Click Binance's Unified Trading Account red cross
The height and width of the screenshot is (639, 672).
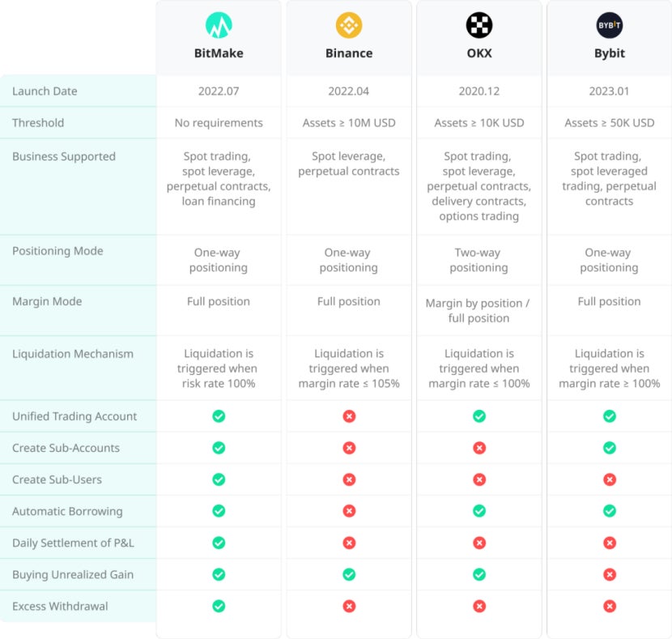(349, 416)
